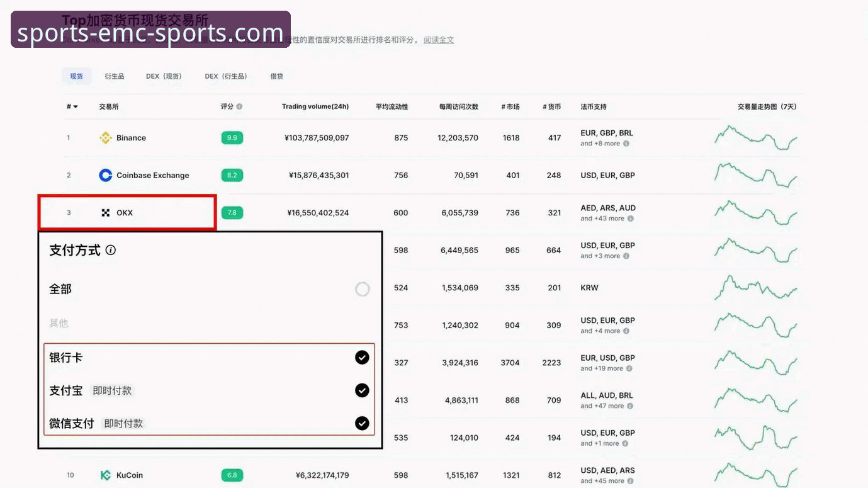Viewport: 868px width, 488px height.
Task: Click info icon after 'and +45 more'
Action: 631,481
